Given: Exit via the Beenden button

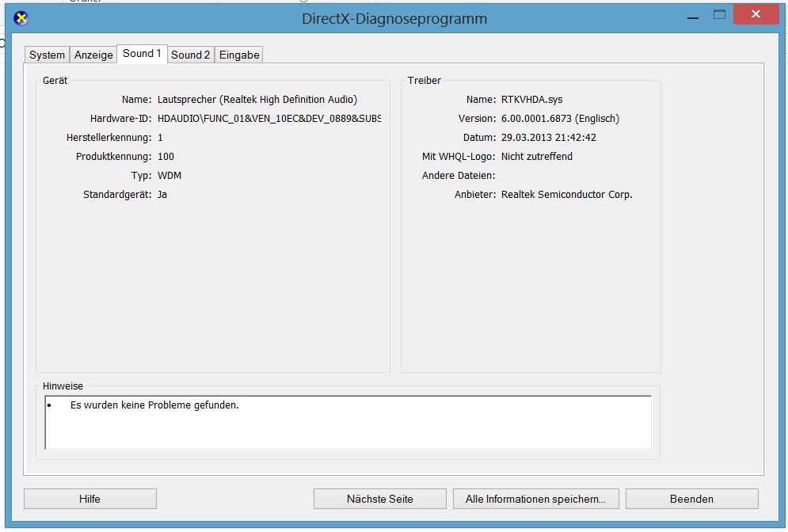Looking at the screenshot, I should point(691,499).
